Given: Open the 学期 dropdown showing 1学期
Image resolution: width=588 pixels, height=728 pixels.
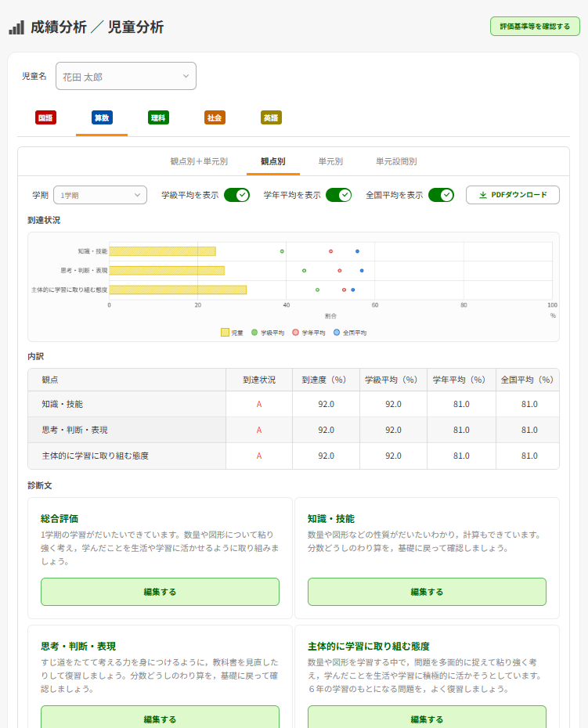Looking at the screenshot, I should (100, 195).
